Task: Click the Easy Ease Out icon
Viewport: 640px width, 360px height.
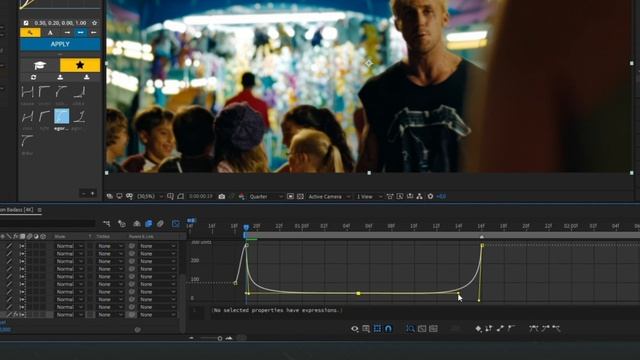Action: coord(556,329)
